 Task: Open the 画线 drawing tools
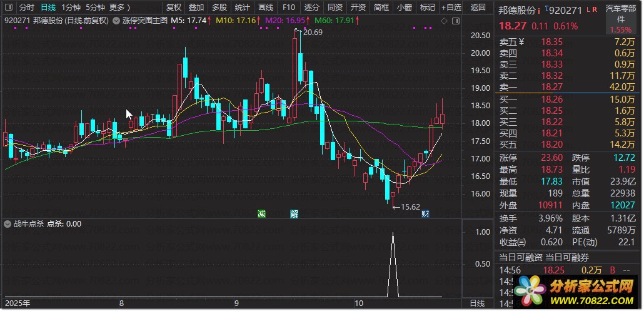click(x=266, y=8)
